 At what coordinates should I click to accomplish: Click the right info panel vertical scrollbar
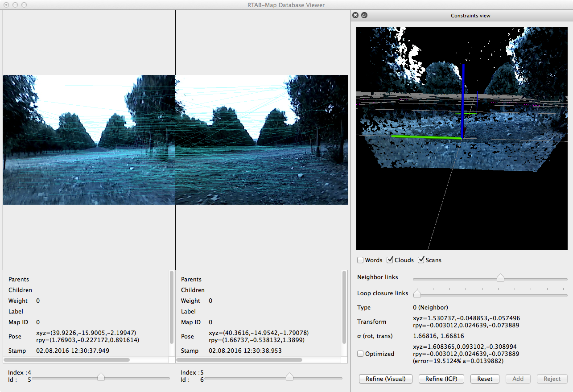[x=344, y=308]
